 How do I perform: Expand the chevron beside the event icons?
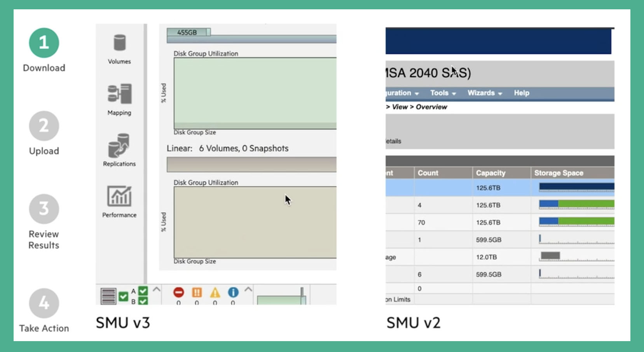pyautogui.click(x=248, y=289)
